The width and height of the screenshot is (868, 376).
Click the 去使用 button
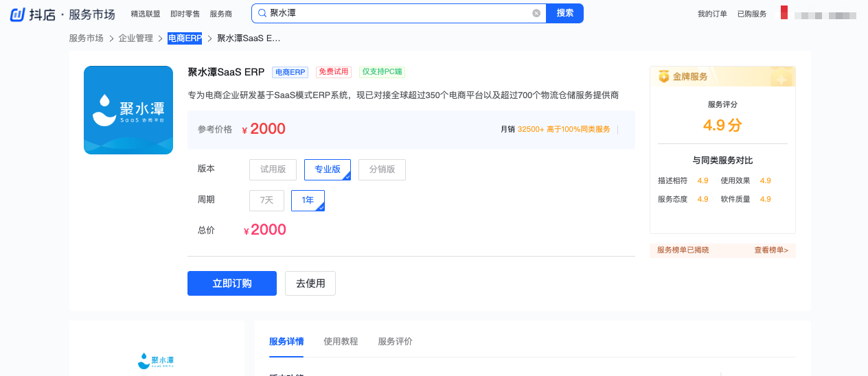tap(310, 283)
